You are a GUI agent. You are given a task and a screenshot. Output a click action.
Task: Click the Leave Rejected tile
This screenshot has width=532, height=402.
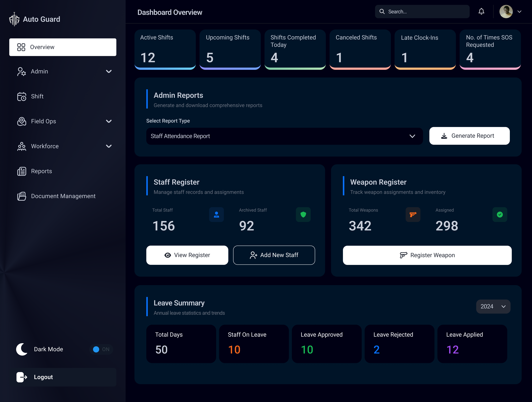tap(399, 344)
